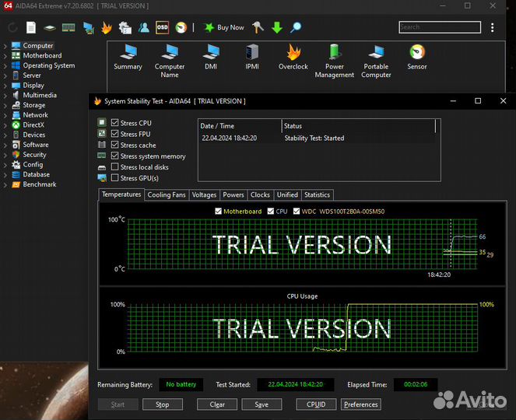The image size is (516, 420).
Task: Switch to the Statistics tab
Action: coord(317,195)
